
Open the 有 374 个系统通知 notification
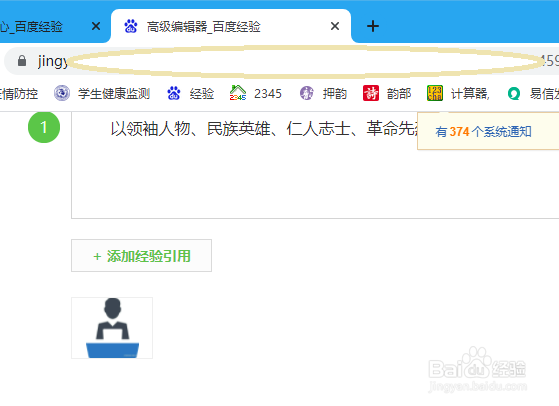point(483,132)
